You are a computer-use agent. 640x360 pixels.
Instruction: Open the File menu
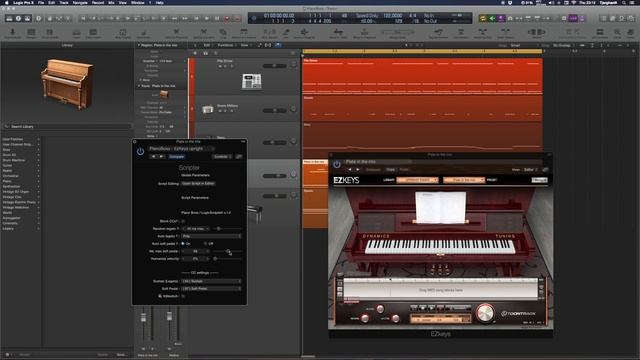[x=41, y=2]
